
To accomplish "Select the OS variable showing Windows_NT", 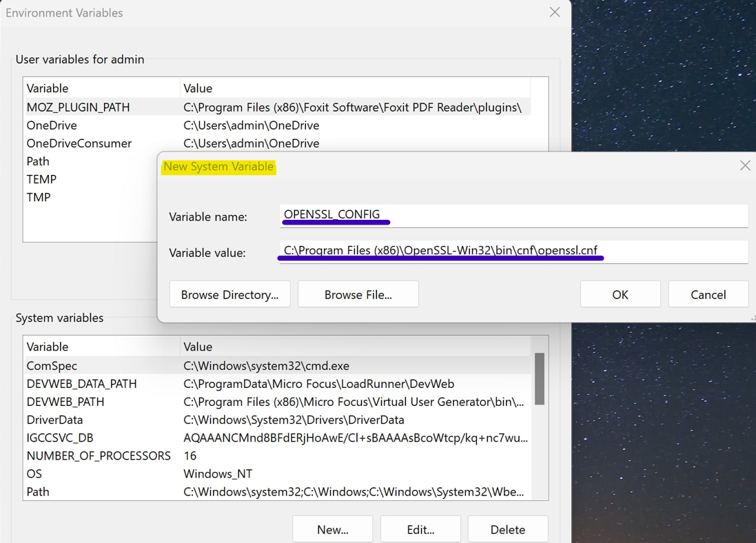I will [x=103, y=473].
